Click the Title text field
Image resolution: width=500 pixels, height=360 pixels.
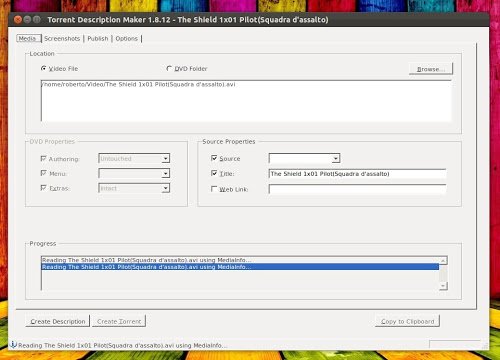click(x=357, y=174)
